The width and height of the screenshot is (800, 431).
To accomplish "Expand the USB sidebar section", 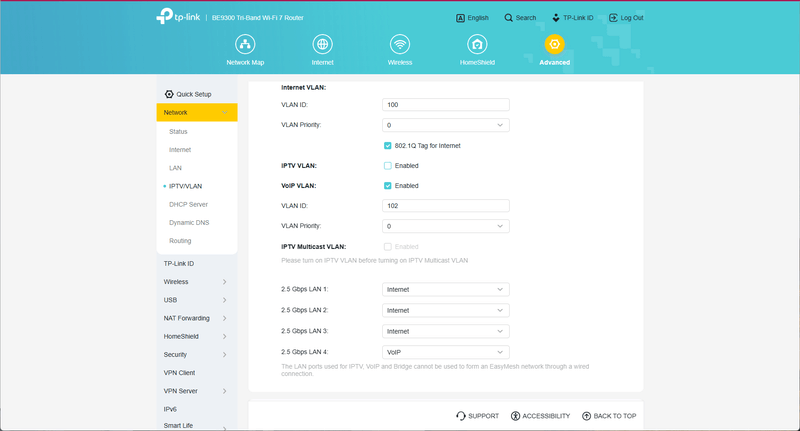I will (197, 300).
